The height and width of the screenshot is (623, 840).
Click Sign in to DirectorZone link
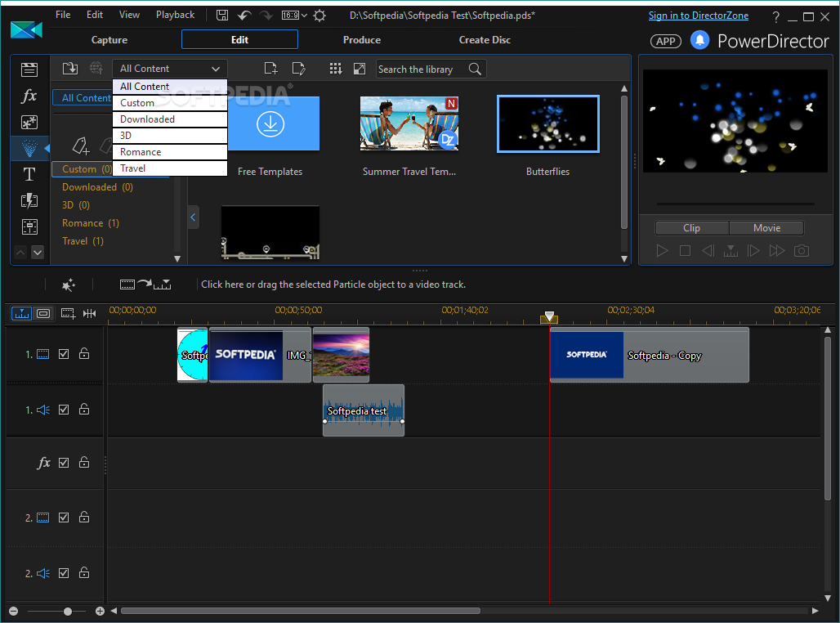tap(699, 16)
